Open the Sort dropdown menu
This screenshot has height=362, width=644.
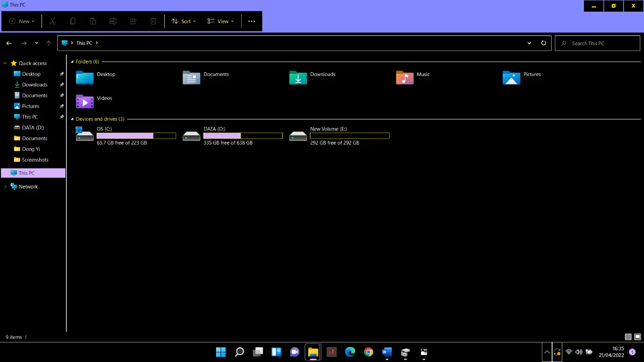coord(183,21)
